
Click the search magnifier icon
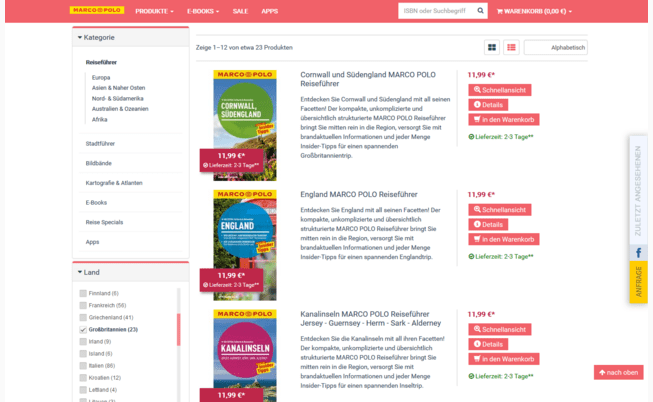point(480,11)
